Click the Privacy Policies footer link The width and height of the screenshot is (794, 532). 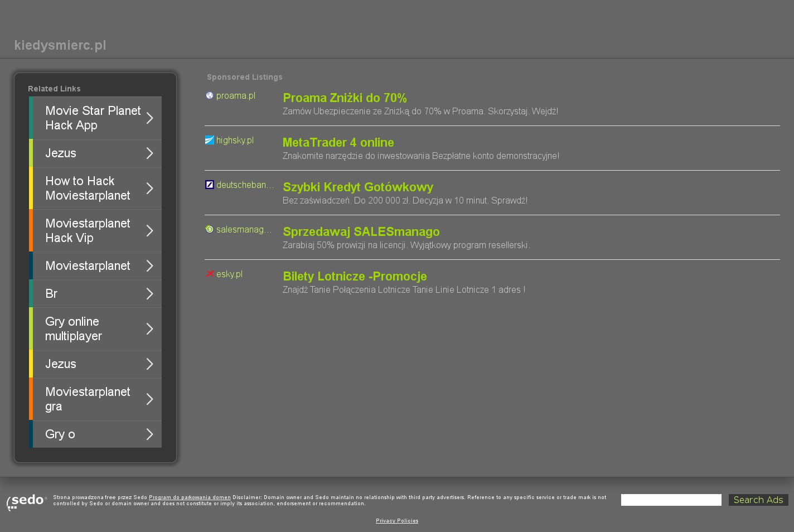click(397, 521)
